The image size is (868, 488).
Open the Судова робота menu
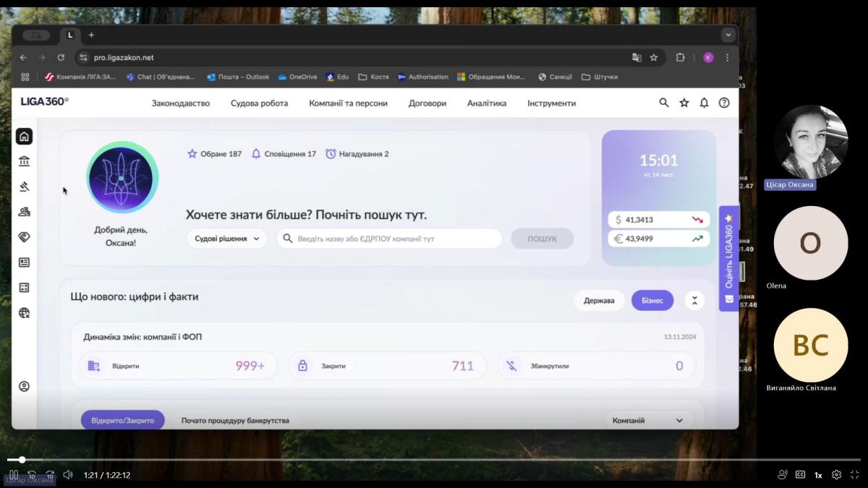pyautogui.click(x=259, y=103)
